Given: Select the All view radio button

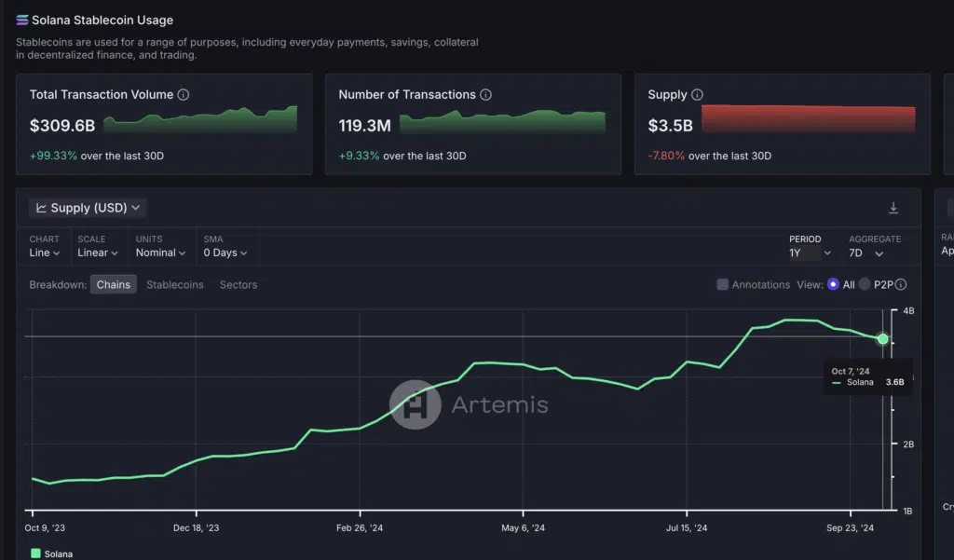Looking at the screenshot, I should (833, 284).
